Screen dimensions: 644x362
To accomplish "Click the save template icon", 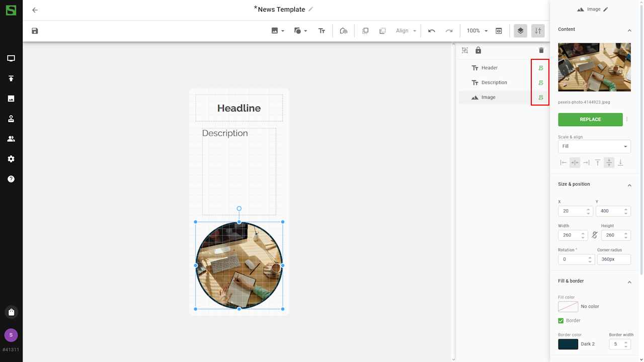I will click(35, 31).
